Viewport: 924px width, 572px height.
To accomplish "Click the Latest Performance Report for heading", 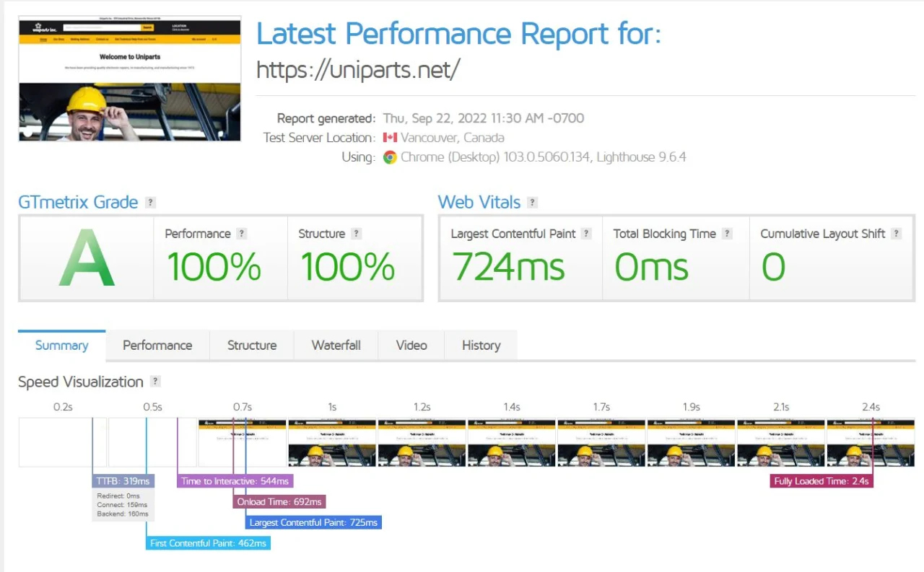I will point(459,34).
